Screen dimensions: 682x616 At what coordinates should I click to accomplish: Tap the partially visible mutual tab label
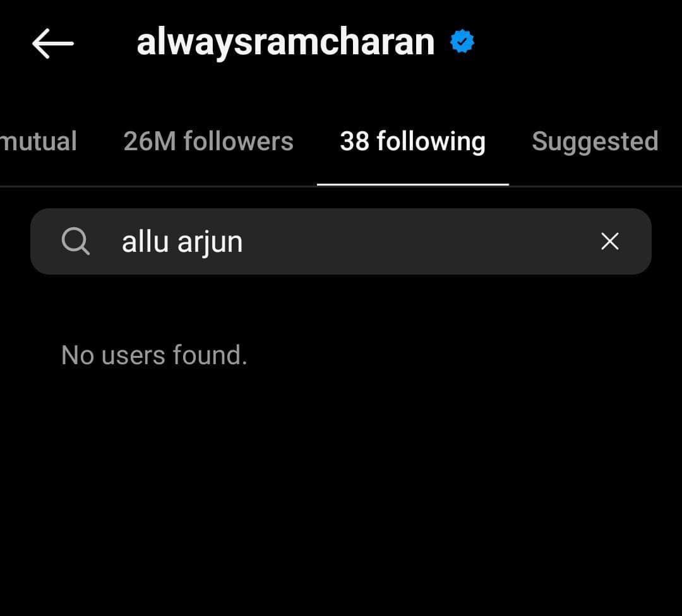pos(39,141)
